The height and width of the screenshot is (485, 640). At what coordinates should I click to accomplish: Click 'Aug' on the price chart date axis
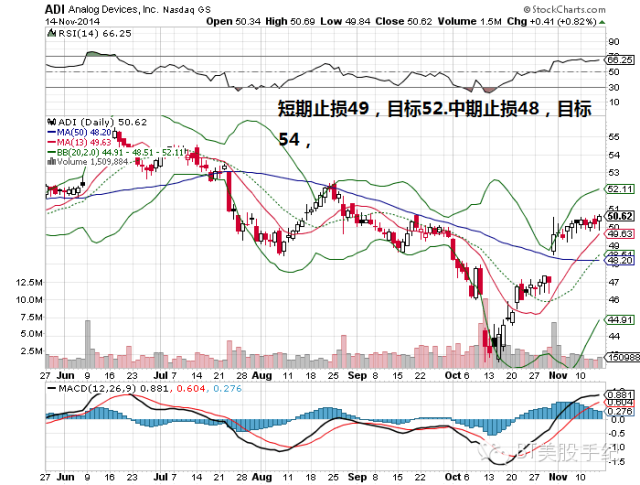click(x=262, y=375)
